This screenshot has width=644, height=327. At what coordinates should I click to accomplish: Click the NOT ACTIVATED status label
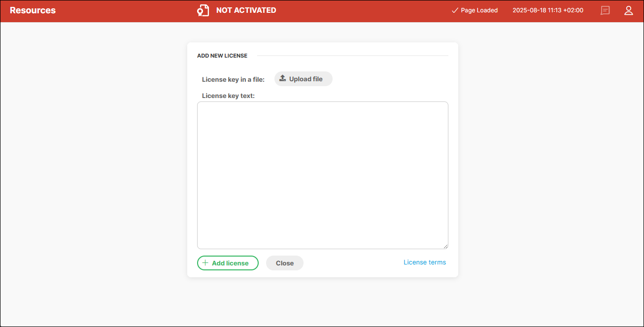point(246,10)
